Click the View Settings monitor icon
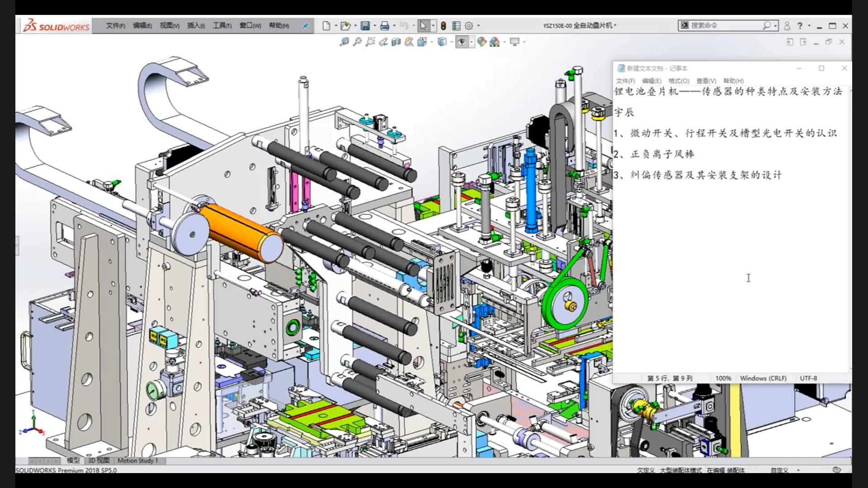 click(x=514, y=42)
